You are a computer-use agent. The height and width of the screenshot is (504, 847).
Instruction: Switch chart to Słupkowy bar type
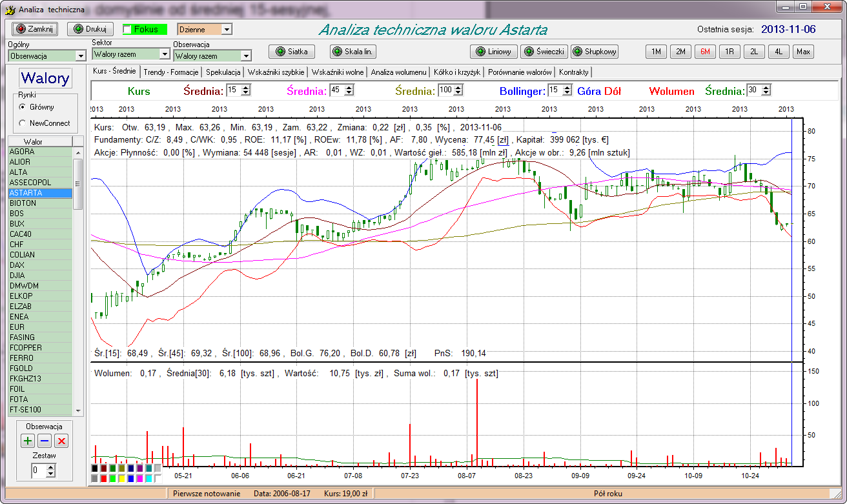click(595, 52)
